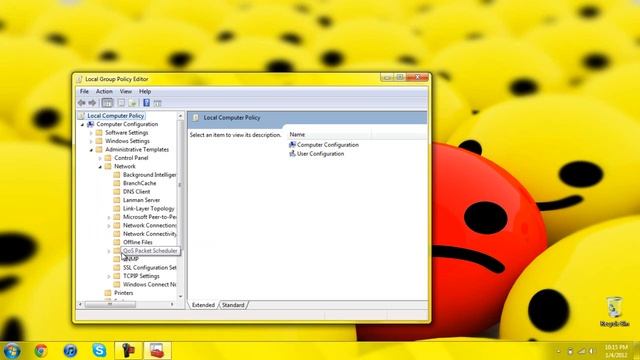
Task: Expand the Control Panel node
Action: coord(100,158)
